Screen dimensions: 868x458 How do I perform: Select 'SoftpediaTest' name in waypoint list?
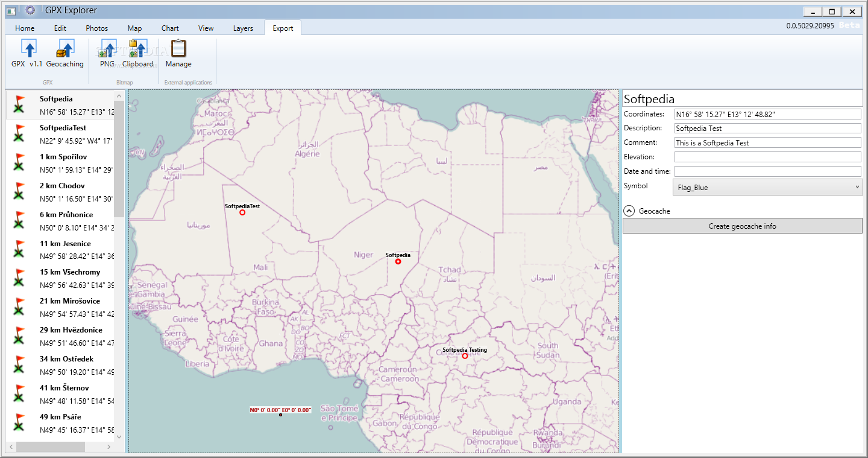tap(63, 128)
